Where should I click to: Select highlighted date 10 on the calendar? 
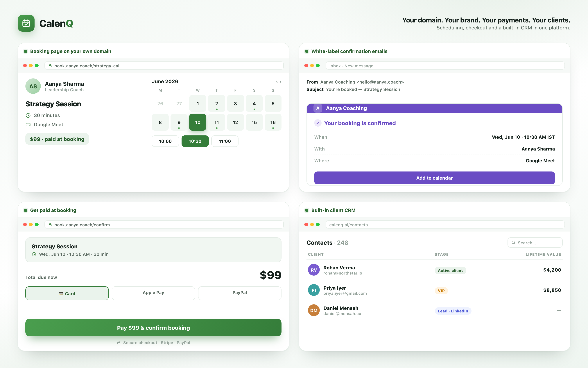click(198, 122)
